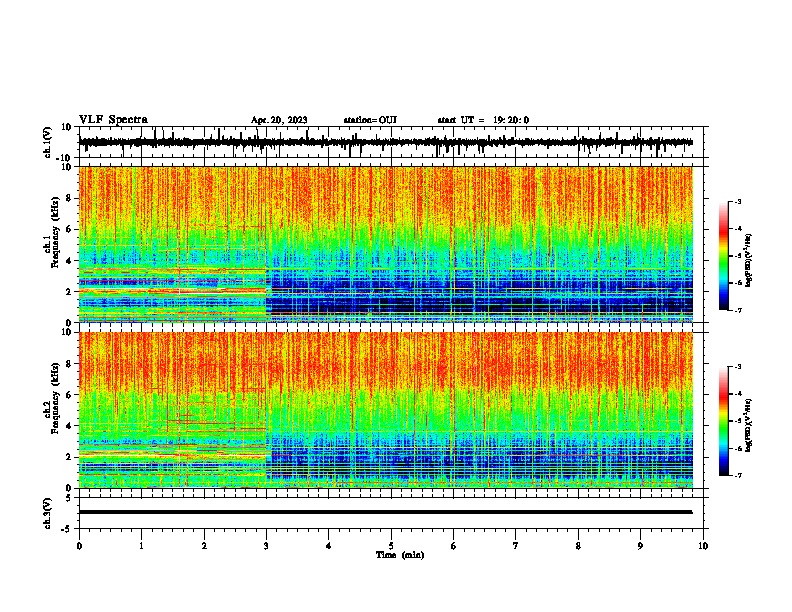
Task: Click the "9" tick on the Time axis
Action: tap(640, 546)
